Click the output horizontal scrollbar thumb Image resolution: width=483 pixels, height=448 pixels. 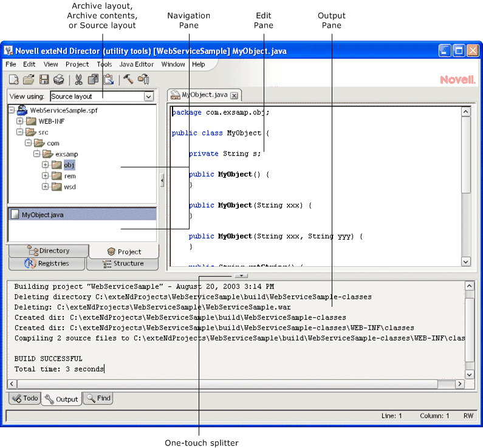pyautogui.click(x=228, y=384)
